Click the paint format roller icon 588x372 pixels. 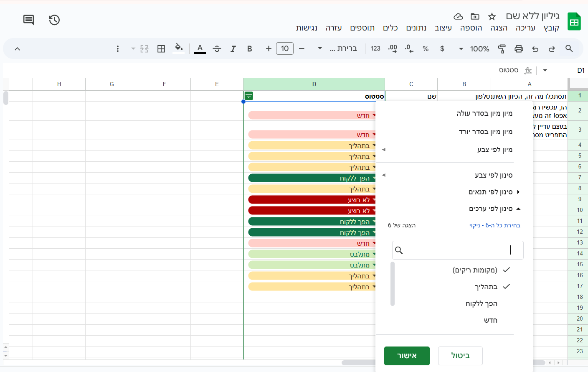coord(502,48)
